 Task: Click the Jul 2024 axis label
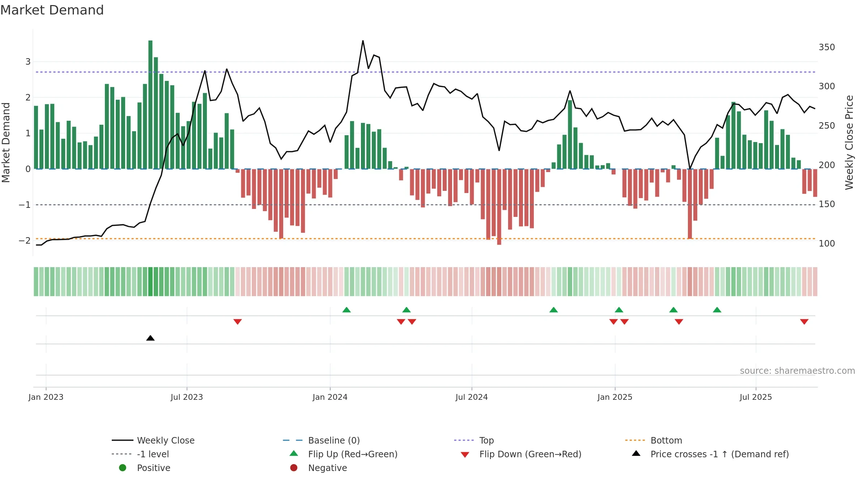(472, 397)
